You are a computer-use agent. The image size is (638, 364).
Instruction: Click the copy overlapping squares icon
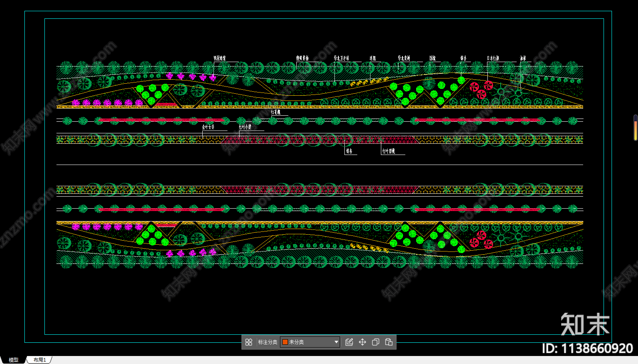pyautogui.click(x=376, y=342)
